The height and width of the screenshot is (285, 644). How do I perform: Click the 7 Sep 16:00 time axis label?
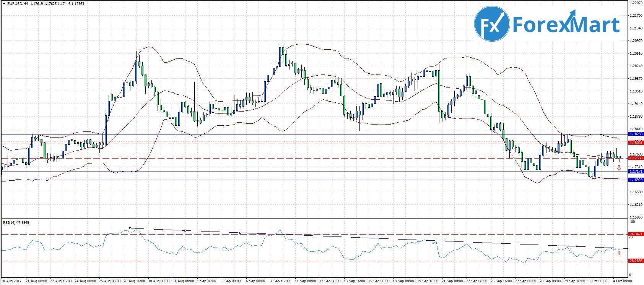tap(280, 281)
